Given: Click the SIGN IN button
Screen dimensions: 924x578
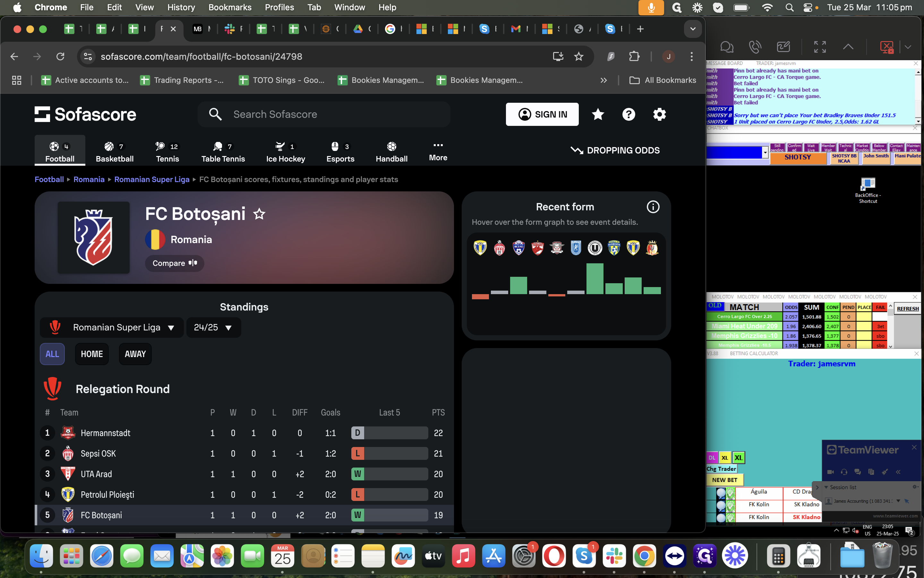Looking at the screenshot, I should [x=542, y=114].
